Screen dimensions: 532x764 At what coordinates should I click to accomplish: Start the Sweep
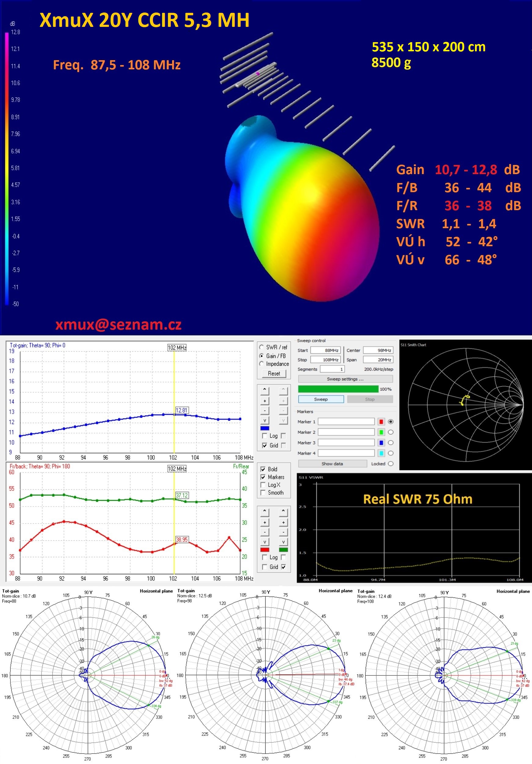(x=321, y=399)
